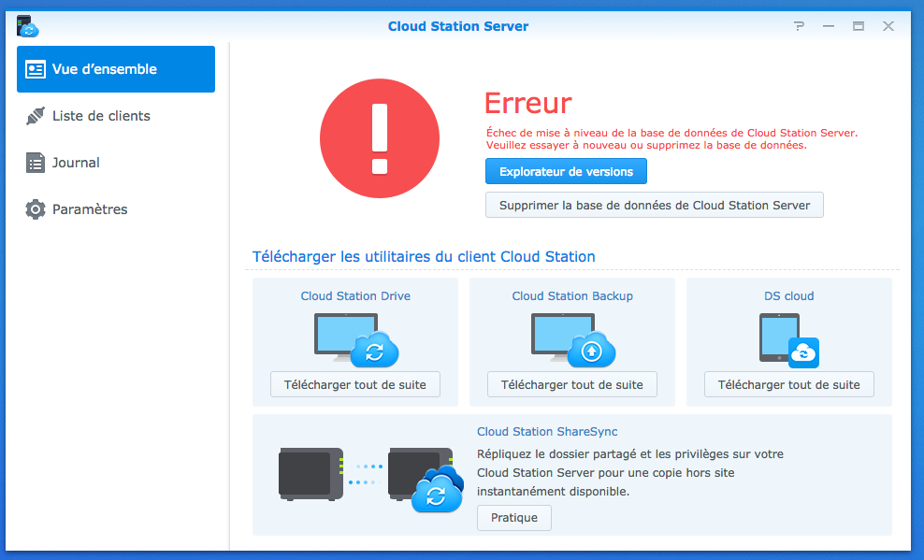Switch to the Journal section

tap(76, 163)
